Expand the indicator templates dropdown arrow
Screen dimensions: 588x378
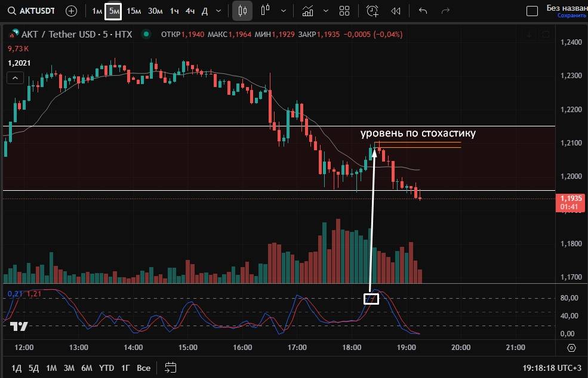point(325,11)
